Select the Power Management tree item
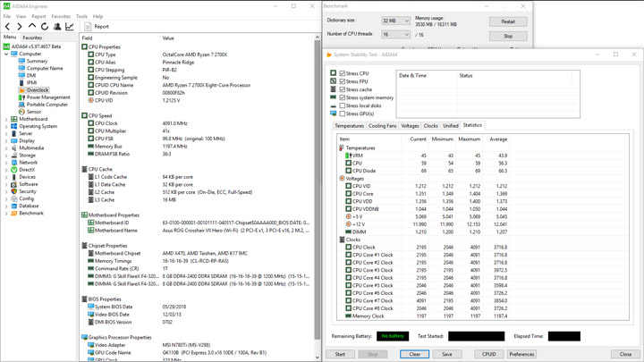The width and height of the screenshot is (644, 362). tap(48, 97)
